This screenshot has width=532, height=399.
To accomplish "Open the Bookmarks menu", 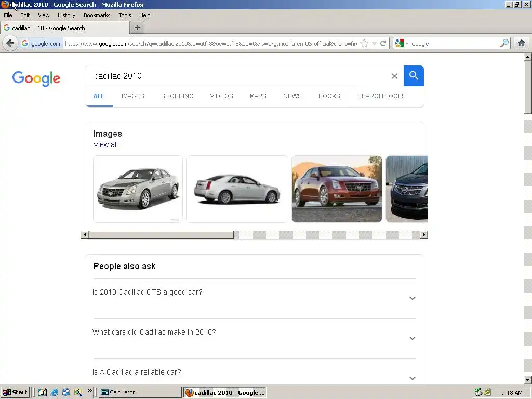I will coord(97,15).
